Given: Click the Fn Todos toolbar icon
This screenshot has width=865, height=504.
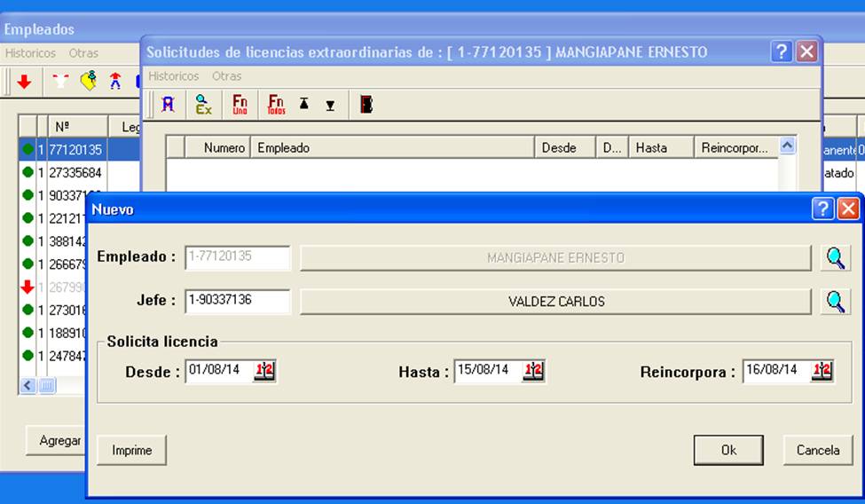Looking at the screenshot, I should (276, 105).
